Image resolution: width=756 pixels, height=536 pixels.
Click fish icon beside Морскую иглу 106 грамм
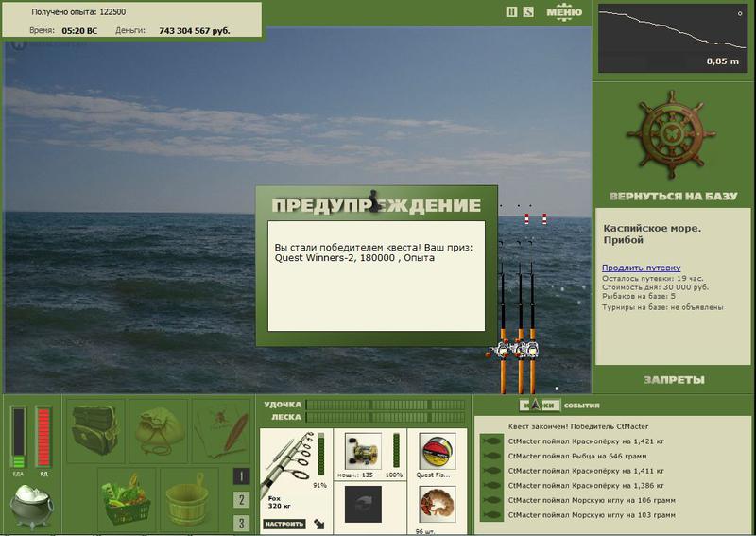(x=491, y=500)
